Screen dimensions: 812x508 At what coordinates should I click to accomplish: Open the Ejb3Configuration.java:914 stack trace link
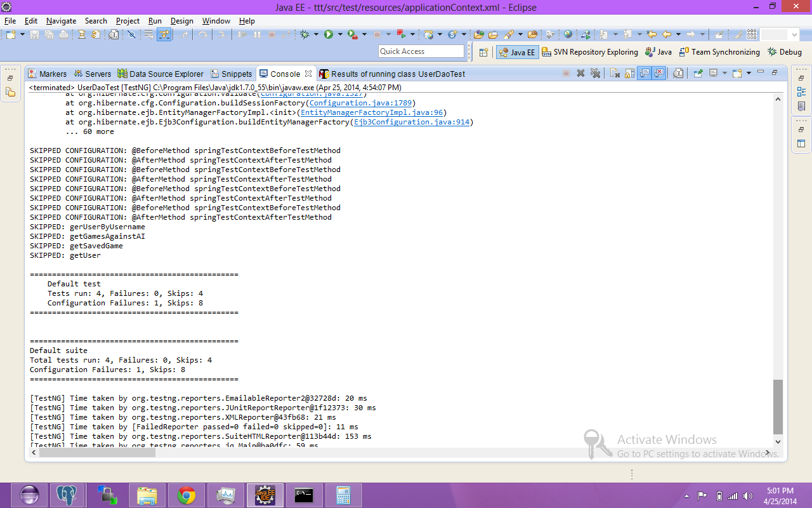(x=411, y=122)
